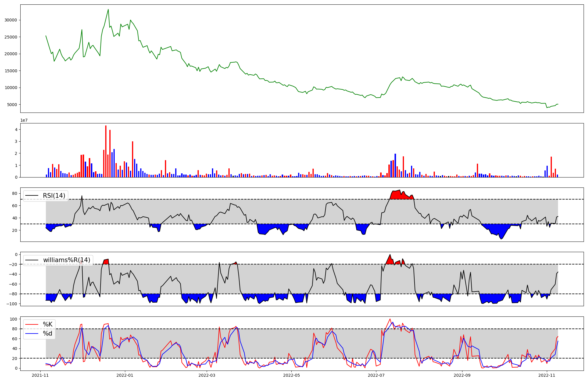Image resolution: width=588 pixels, height=382 pixels.
Task: Click the blue %d legend line sample
Action: coord(32,334)
